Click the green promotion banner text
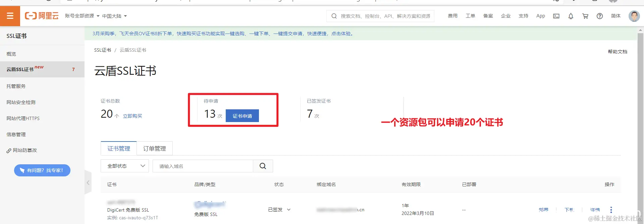 click(x=223, y=34)
